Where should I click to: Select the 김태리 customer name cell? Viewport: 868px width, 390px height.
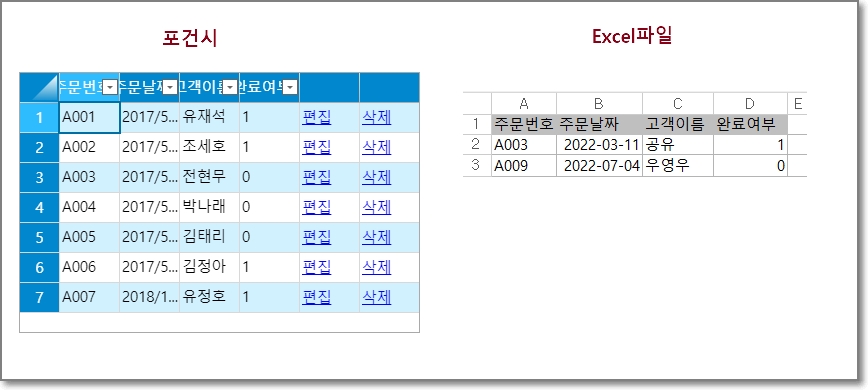[209, 237]
